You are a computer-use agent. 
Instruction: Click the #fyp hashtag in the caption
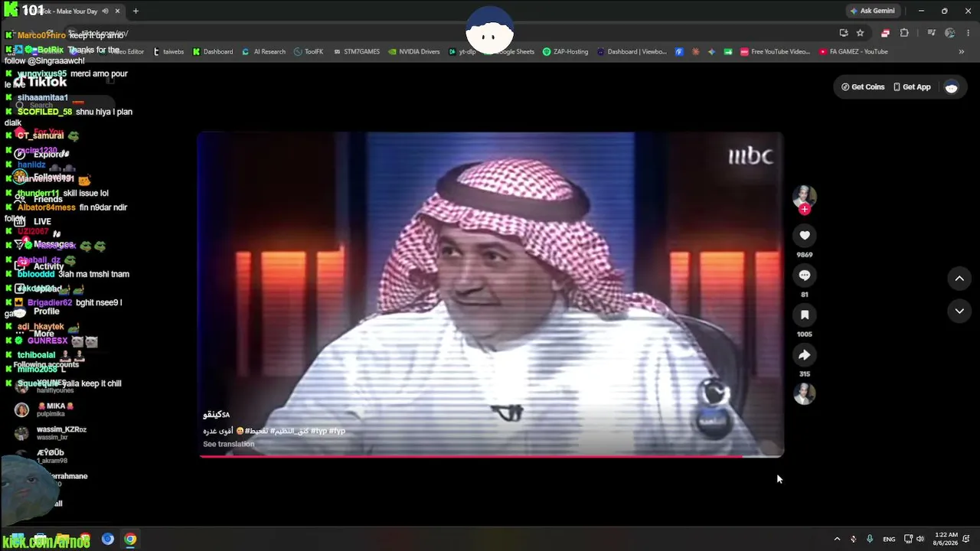[337, 431]
